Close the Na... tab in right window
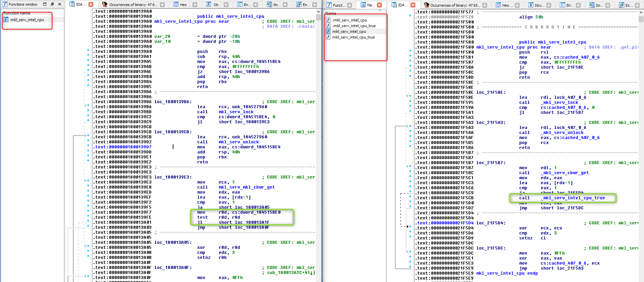This screenshot has width=644, height=282. (x=379, y=5)
